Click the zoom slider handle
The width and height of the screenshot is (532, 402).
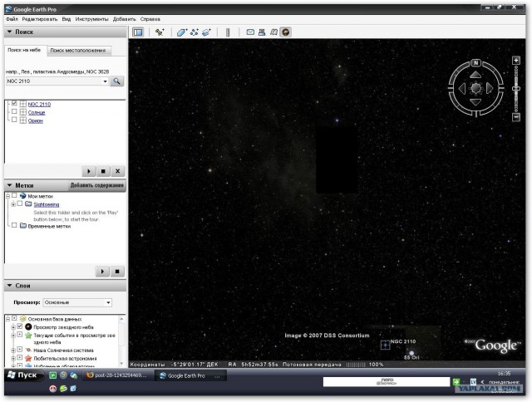[516, 89]
